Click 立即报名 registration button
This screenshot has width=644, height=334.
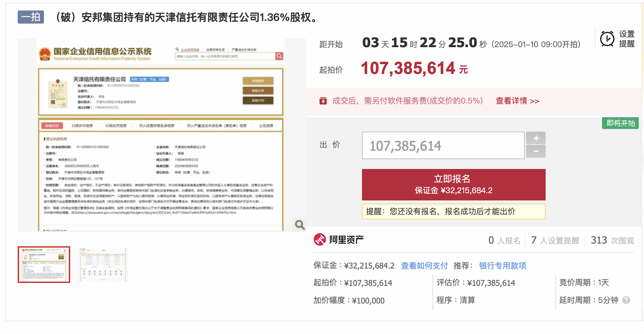[x=453, y=185]
